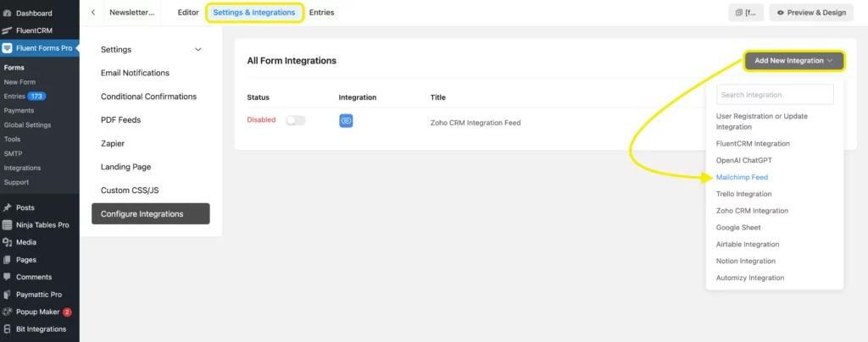The image size is (868, 342).
Task: Open Tools submenu item
Action: [12, 139]
